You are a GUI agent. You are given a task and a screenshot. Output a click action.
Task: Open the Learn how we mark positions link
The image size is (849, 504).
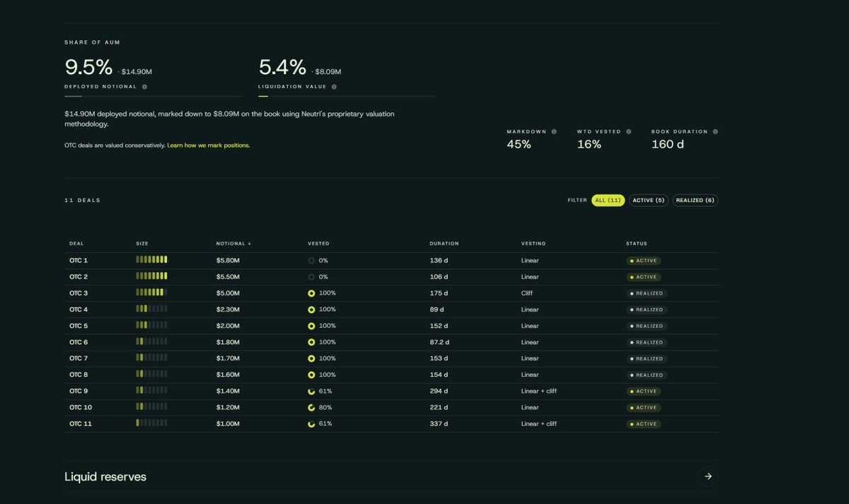pyautogui.click(x=209, y=146)
